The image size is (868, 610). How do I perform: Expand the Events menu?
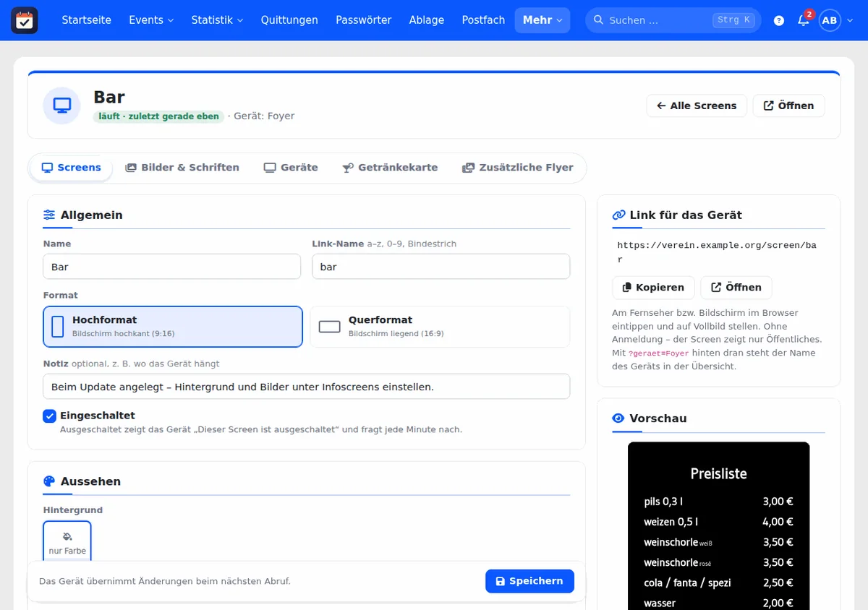pos(151,20)
